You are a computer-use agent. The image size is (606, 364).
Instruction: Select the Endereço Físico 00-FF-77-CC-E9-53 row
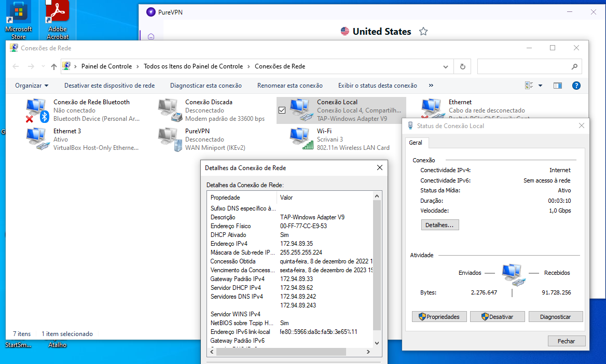290,226
